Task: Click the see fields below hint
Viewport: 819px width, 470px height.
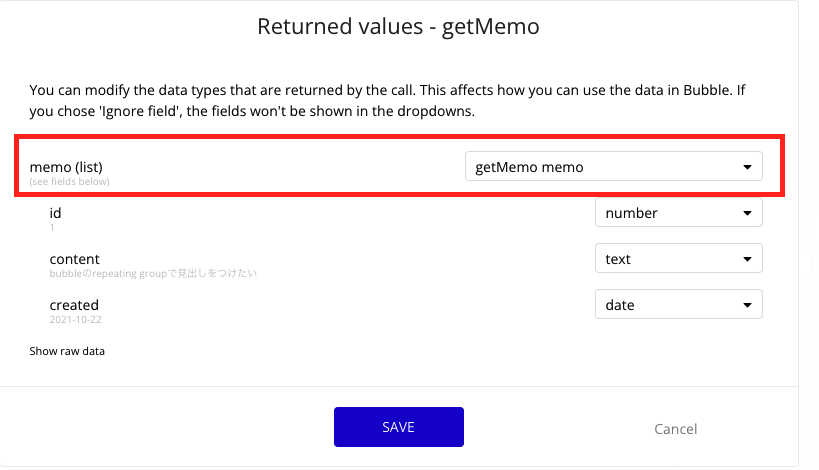Action: pyautogui.click(x=69, y=181)
